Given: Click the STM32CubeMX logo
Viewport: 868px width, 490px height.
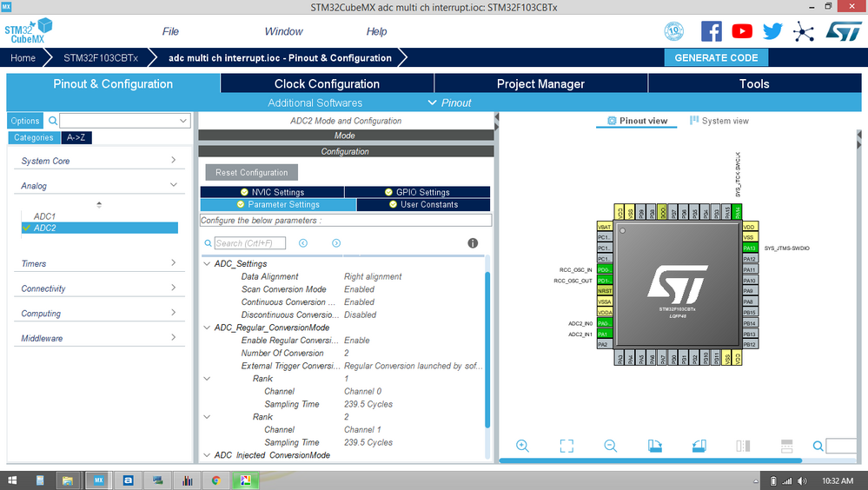Looking at the screenshot, I should 28,31.
